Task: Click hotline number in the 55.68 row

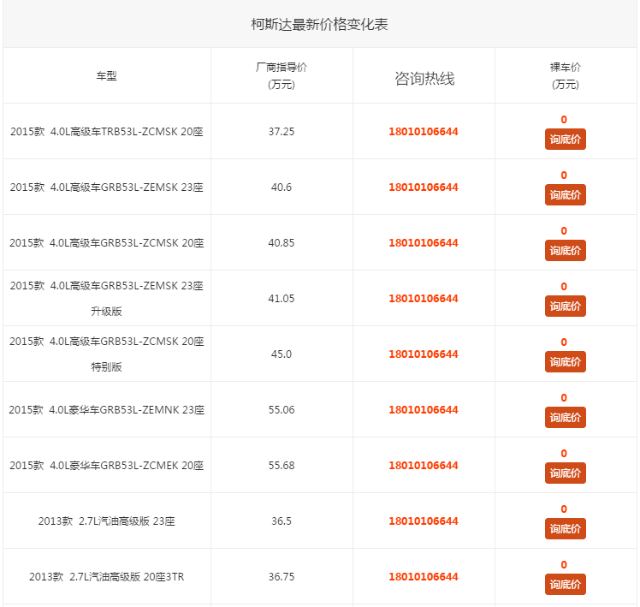Action: pos(423,465)
